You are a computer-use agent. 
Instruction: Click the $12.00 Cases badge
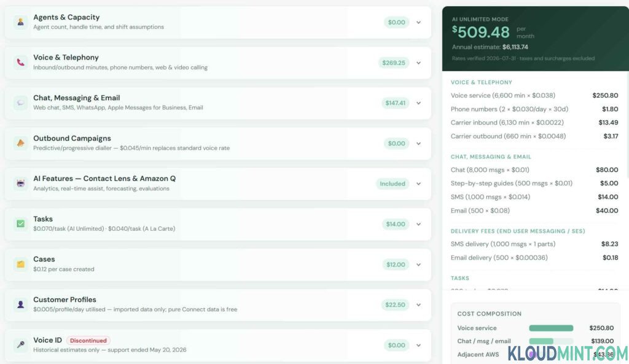click(x=396, y=265)
